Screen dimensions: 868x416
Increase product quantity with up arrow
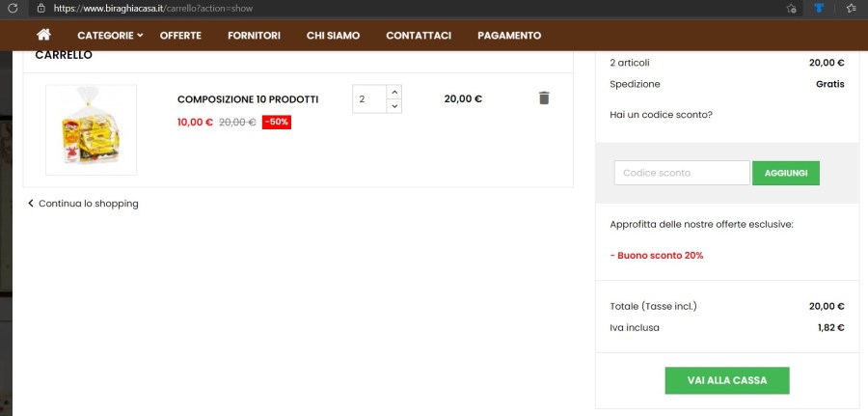point(393,92)
